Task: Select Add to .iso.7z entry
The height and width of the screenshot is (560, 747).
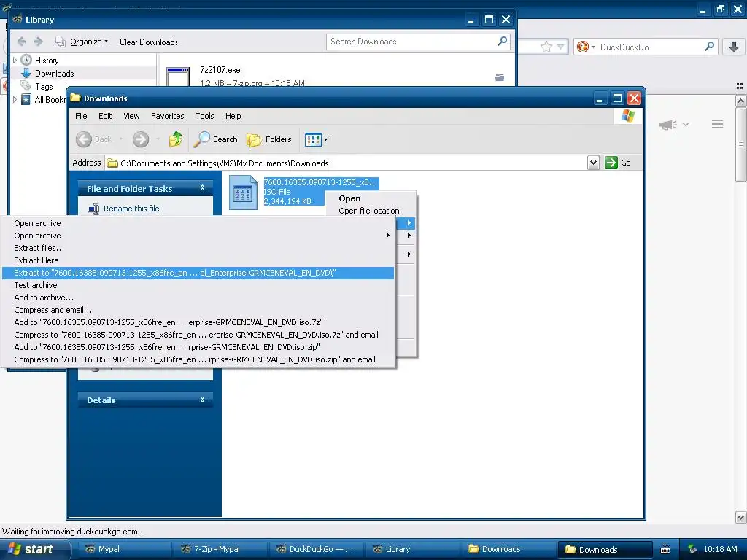Action: coord(198,322)
